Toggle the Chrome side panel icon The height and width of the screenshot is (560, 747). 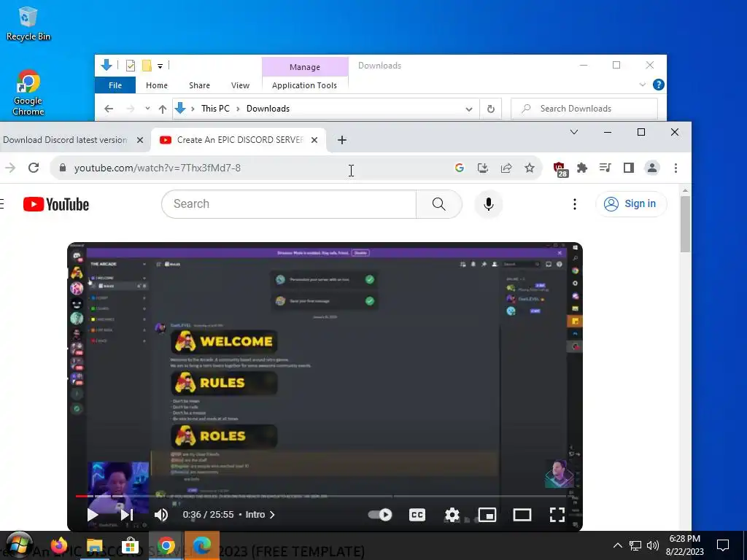pyautogui.click(x=628, y=168)
